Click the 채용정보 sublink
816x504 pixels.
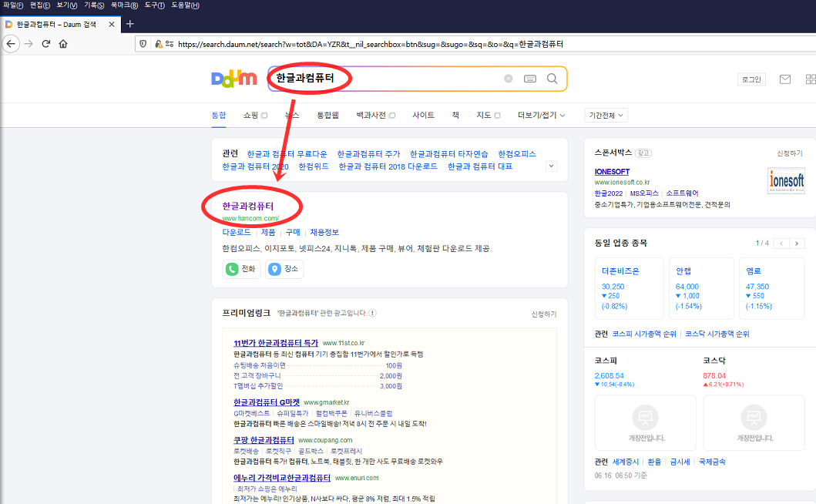tap(324, 232)
